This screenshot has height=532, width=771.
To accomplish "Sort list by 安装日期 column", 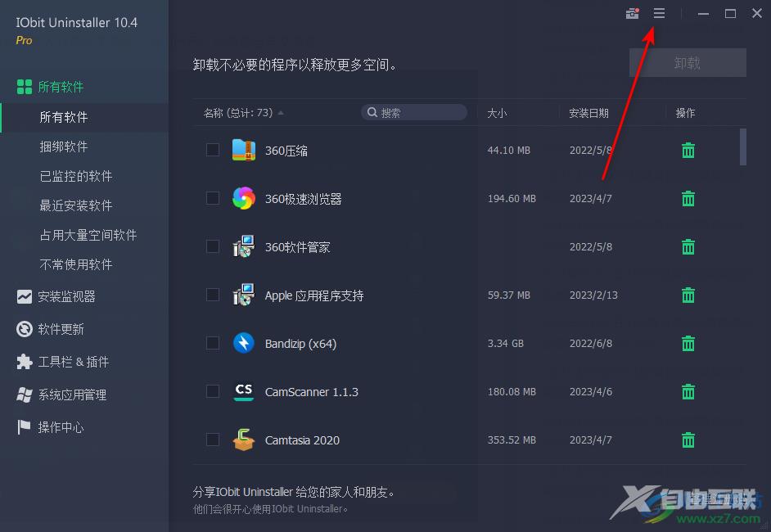I will pos(588,113).
